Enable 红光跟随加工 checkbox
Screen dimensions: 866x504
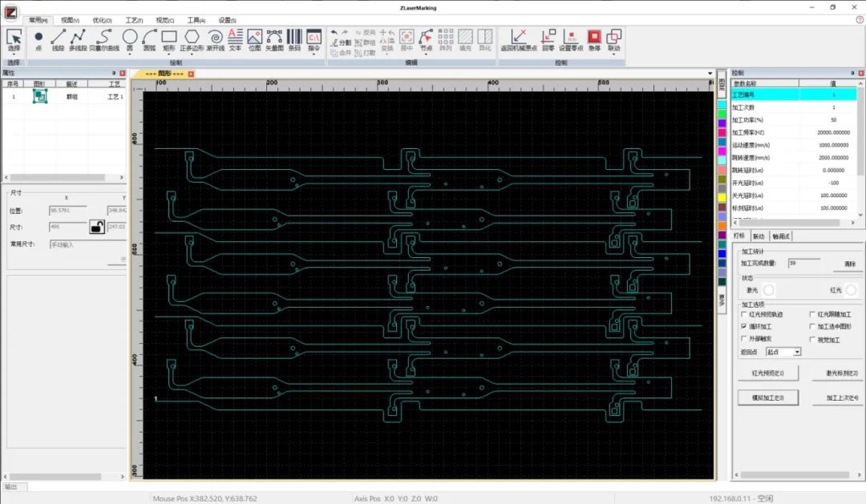[812, 314]
